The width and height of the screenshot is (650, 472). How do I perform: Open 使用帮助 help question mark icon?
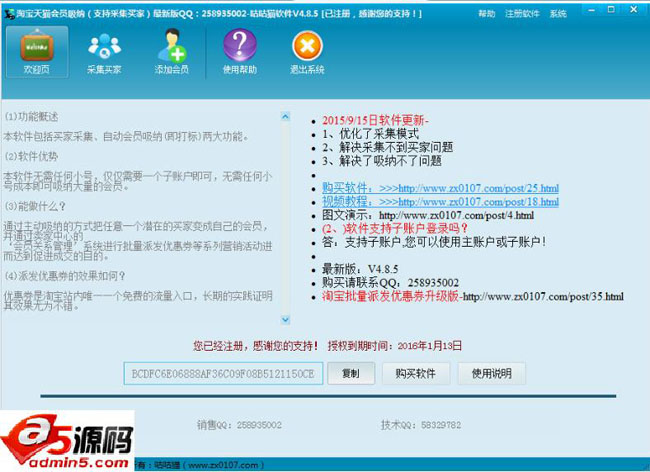(240, 52)
